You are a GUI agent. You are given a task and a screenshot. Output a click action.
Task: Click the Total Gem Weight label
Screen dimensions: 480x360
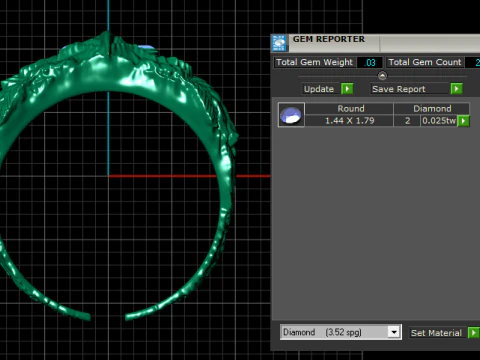click(x=314, y=62)
